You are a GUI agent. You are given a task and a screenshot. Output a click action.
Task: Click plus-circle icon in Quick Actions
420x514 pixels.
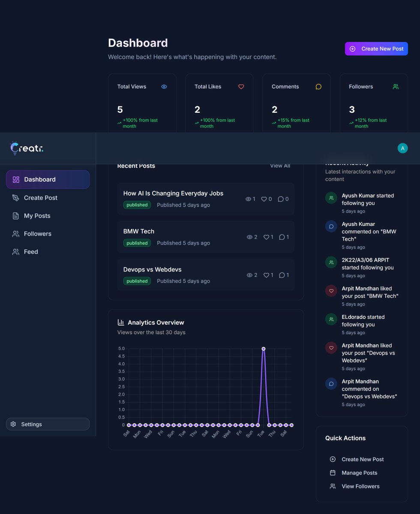click(333, 459)
